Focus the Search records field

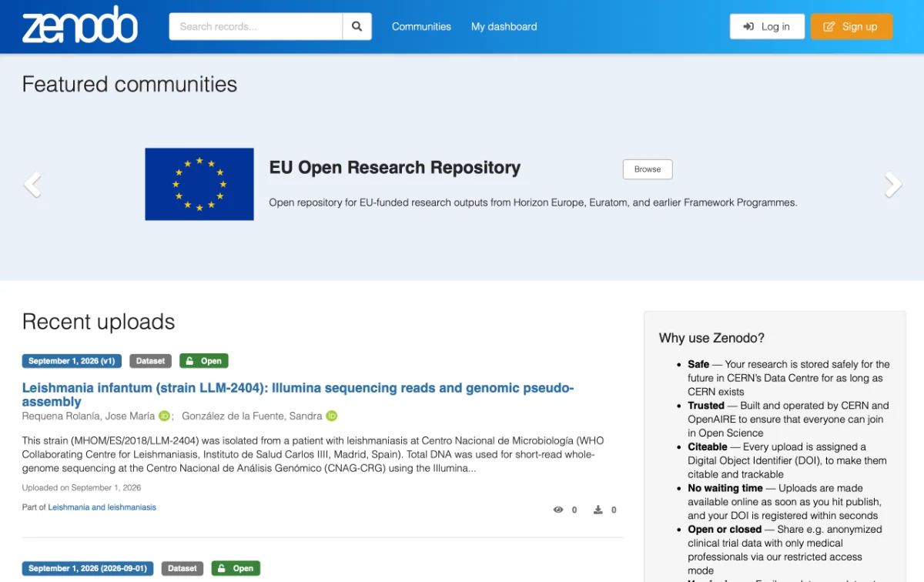256,26
